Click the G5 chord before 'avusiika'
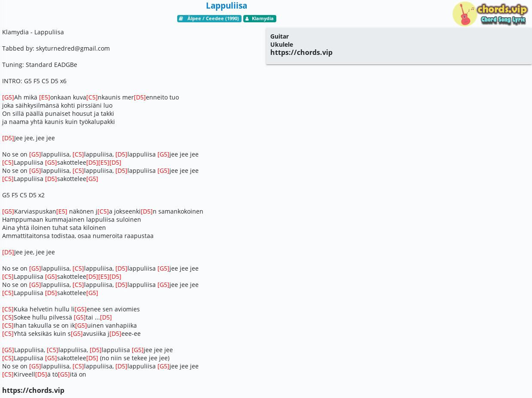532x398 pixels. (x=77, y=334)
